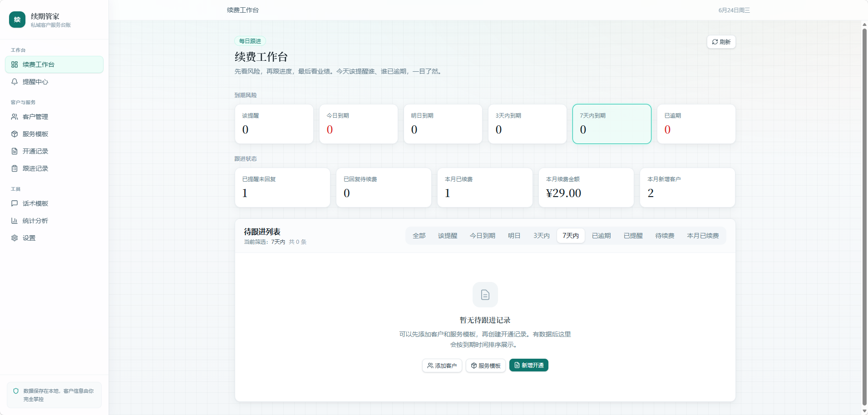Screen dimensions: 868x415
Task: Click the 跟进记录 clipboard icon
Action: coord(15,168)
